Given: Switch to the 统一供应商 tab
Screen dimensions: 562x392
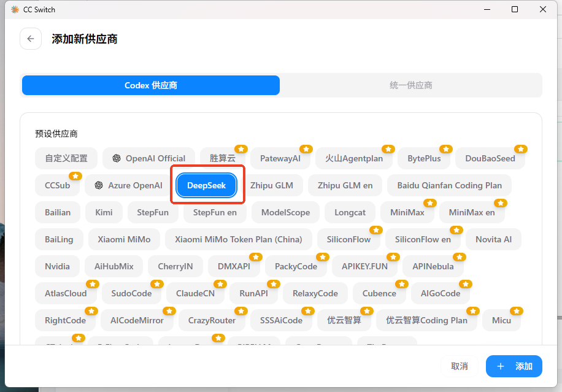Looking at the screenshot, I should pyautogui.click(x=410, y=85).
